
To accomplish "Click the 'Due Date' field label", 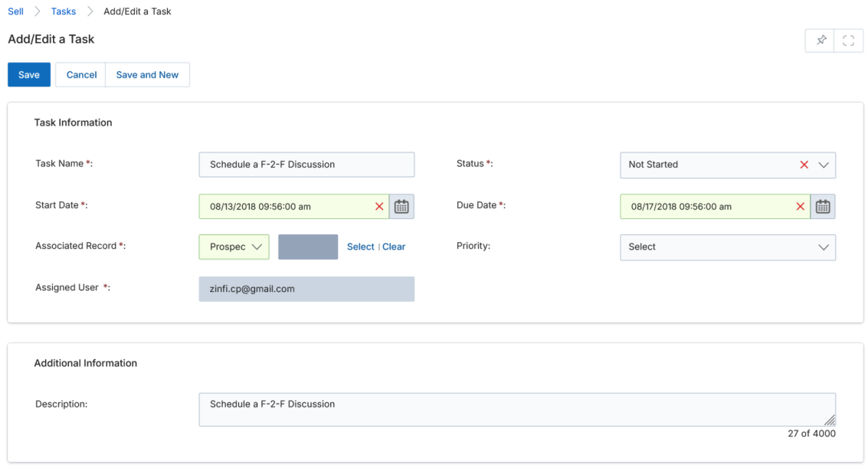I will [476, 204].
